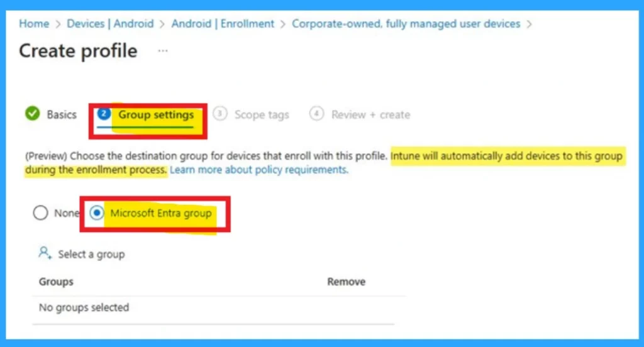Open Android | Enrollment breadcrumb
The image size is (644, 347).
click(x=223, y=24)
